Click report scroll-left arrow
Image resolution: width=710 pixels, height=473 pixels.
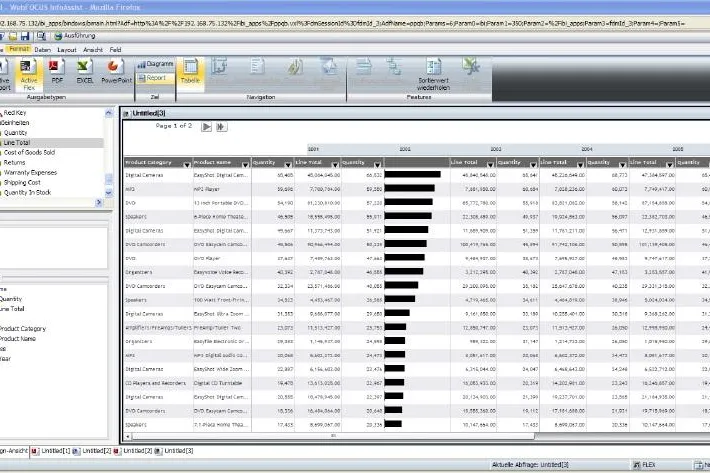coord(128,436)
